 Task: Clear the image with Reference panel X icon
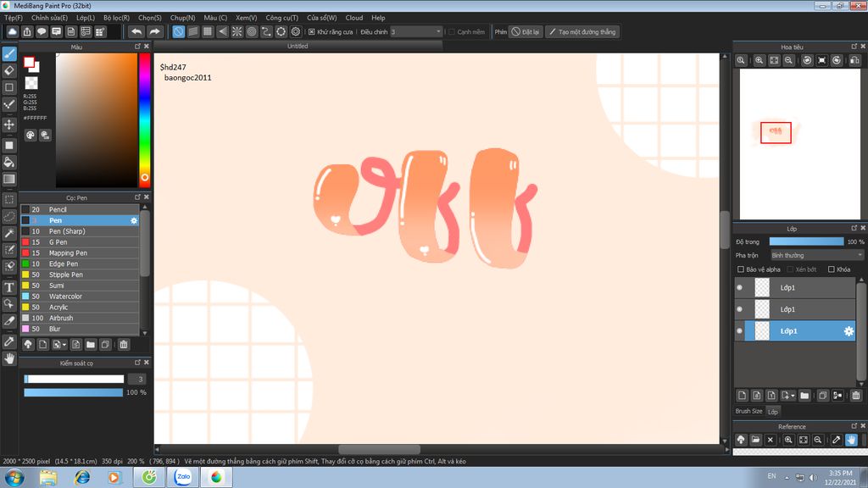pos(770,440)
